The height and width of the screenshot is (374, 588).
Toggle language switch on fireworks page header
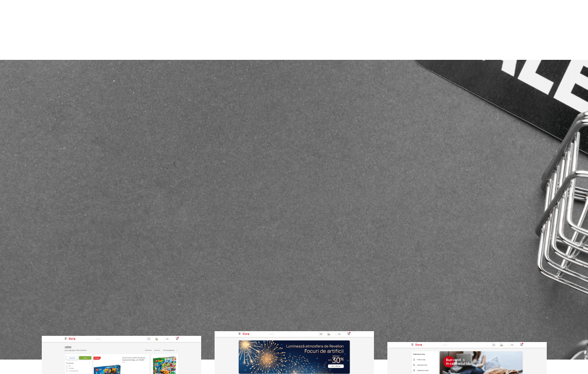[339, 334]
